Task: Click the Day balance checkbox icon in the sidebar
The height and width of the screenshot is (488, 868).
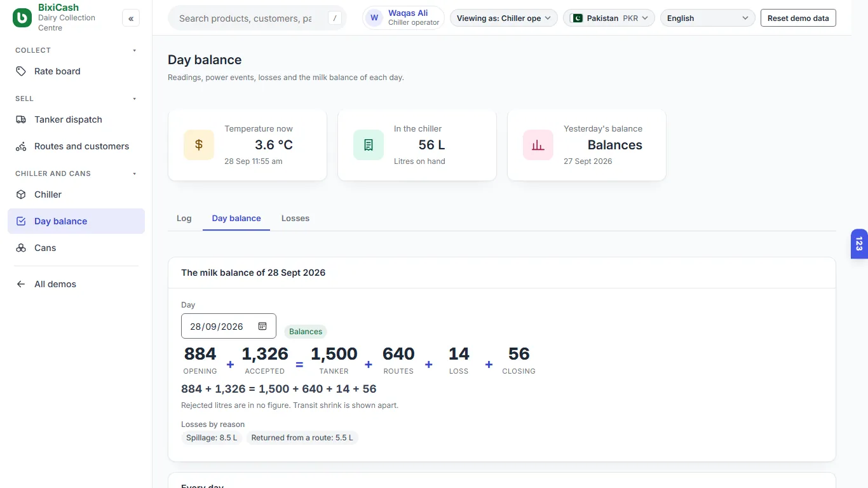Action: 21,221
